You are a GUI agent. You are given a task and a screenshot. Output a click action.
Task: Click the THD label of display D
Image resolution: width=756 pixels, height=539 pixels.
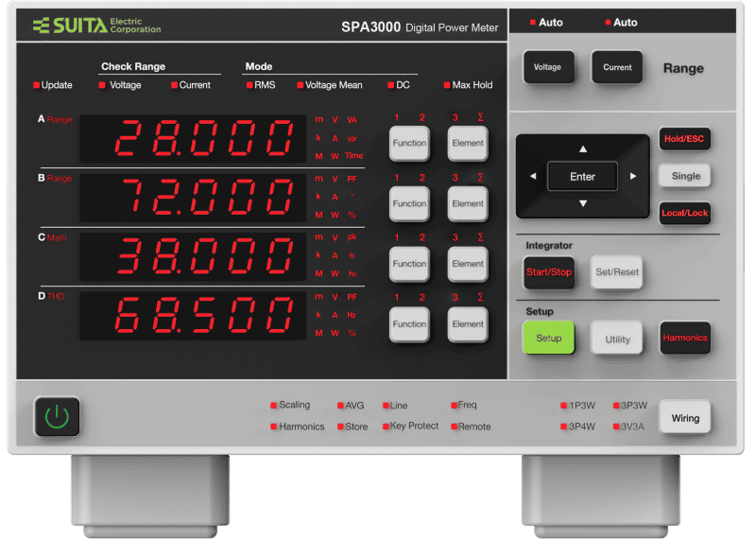click(x=56, y=296)
